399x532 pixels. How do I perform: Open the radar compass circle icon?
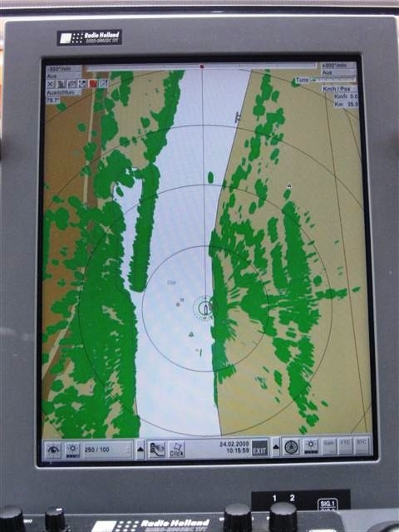click(291, 447)
